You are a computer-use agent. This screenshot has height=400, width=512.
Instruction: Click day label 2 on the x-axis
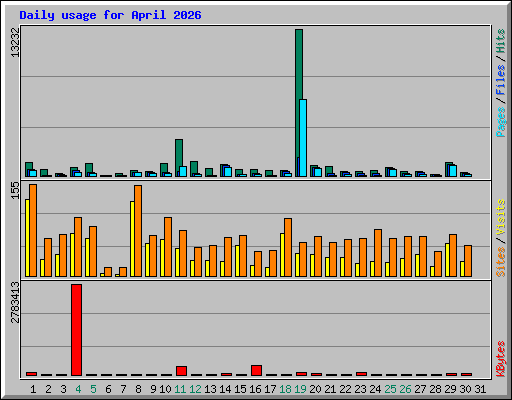pyautogui.click(x=48, y=389)
